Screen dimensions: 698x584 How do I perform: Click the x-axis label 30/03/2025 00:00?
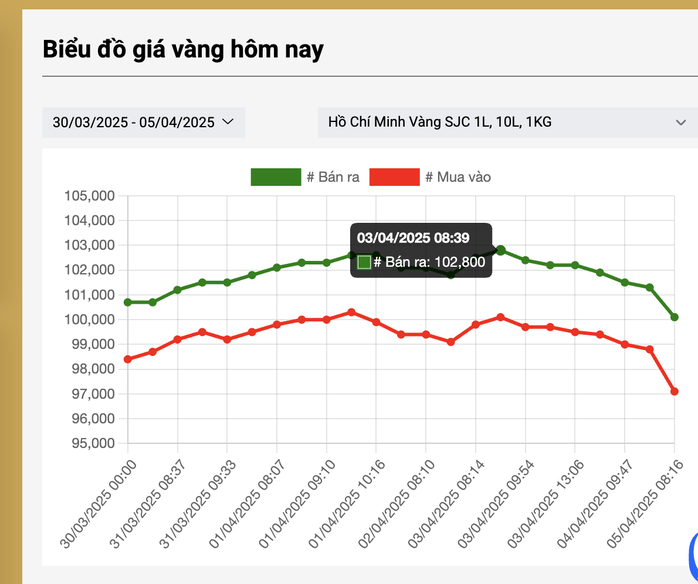click(98, 504)
